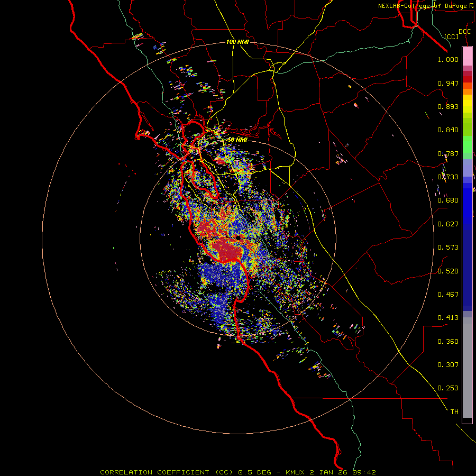
Task: Click the 50 NMI range ring label
Action: [x=237, y=140]
